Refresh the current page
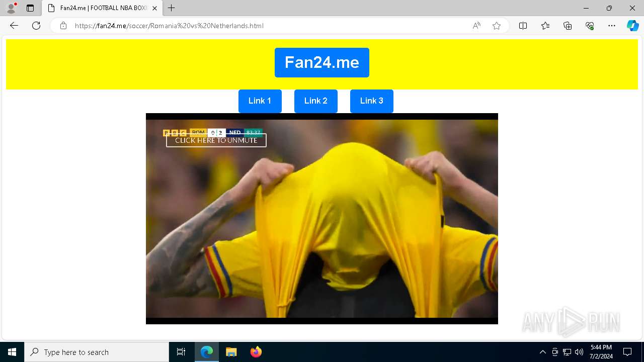Viewport: 644px width, 362px height. 36,26
